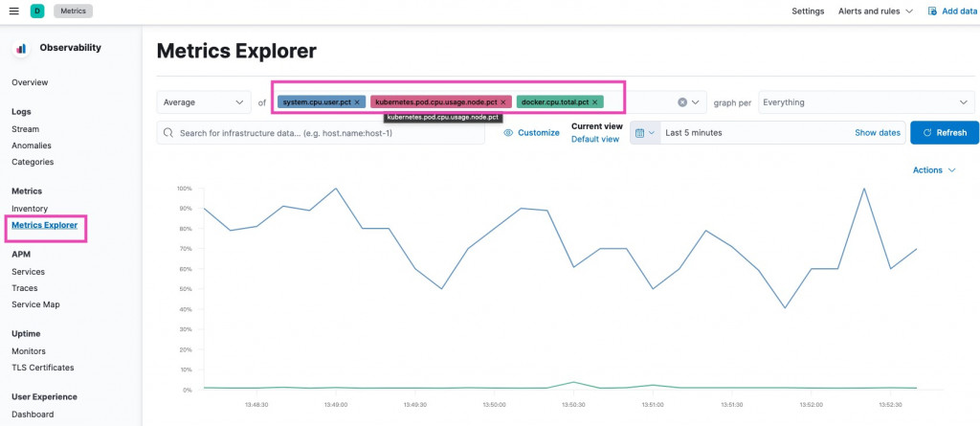This screenshot has height=426, width=980.
Task: Go to Inventory under Metrics
Action: [30, 209]
